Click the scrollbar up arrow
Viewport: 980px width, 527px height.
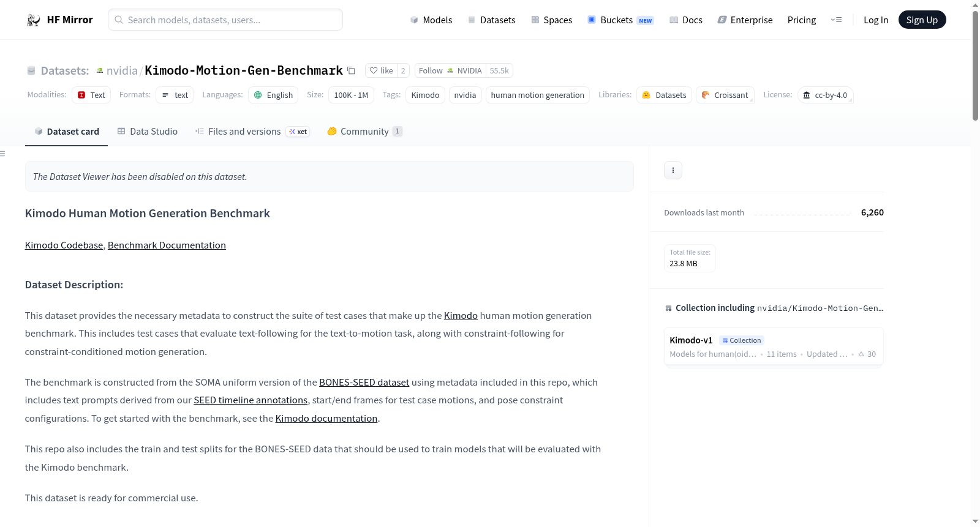[975, 5]
